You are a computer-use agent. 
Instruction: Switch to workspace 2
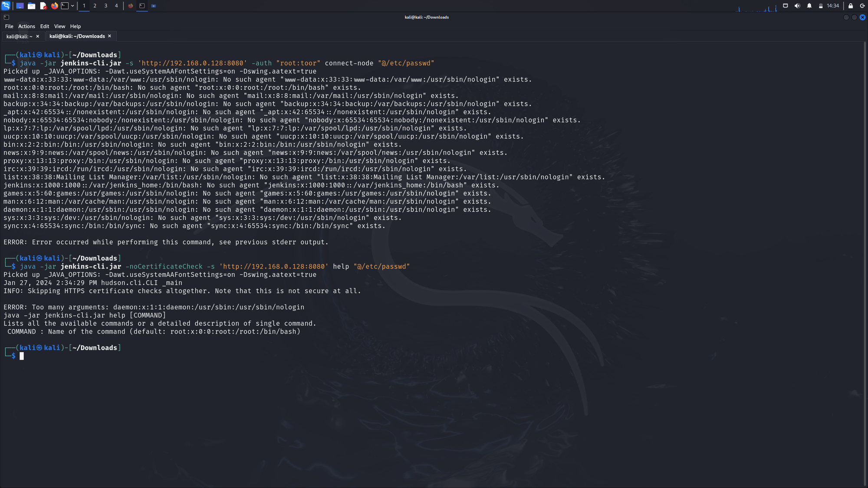coord(95,6)
